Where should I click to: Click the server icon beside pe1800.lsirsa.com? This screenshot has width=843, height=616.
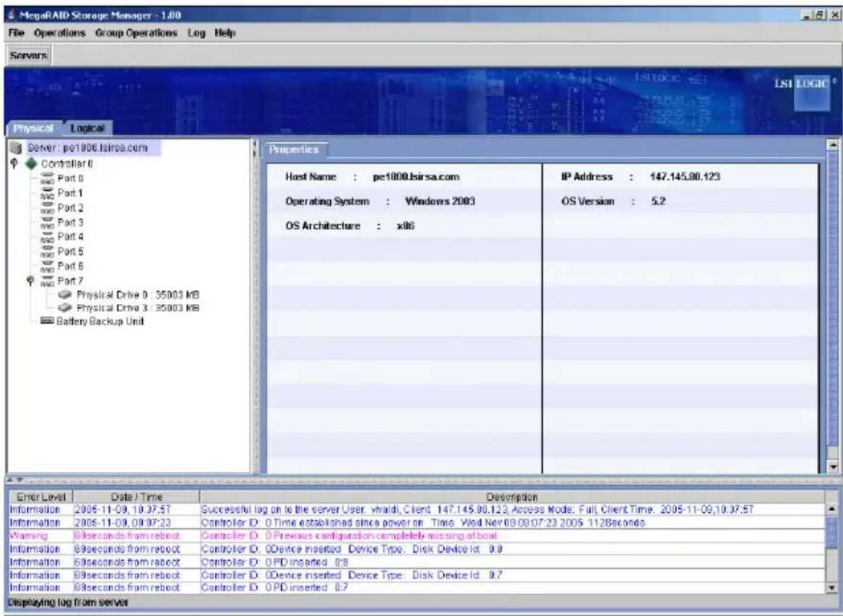point(16,148)
